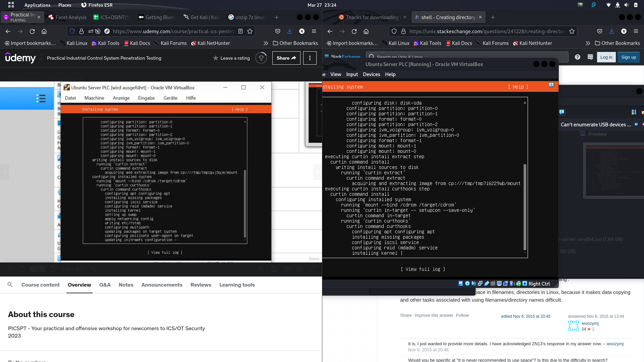Pause the Udemy video playback
This screenshot has height=362, width=644.
10,269
